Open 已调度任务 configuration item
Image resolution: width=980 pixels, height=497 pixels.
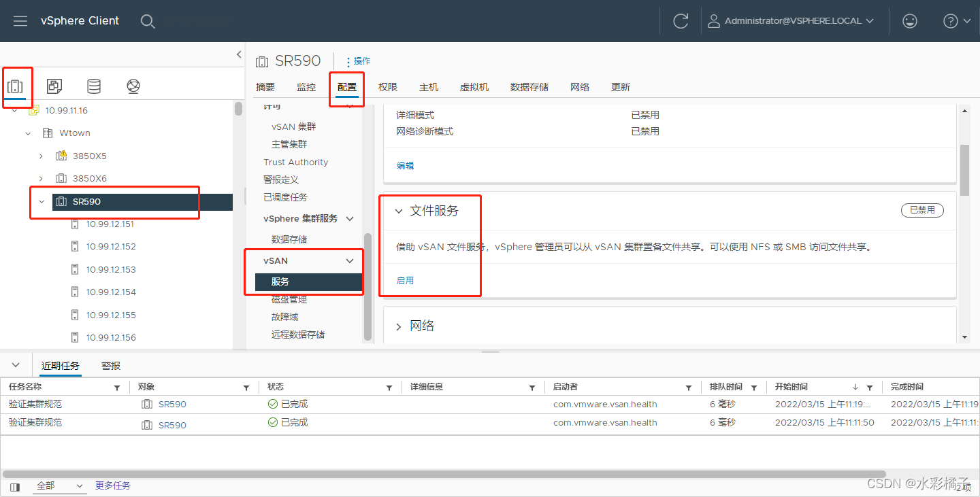[285, 197]
